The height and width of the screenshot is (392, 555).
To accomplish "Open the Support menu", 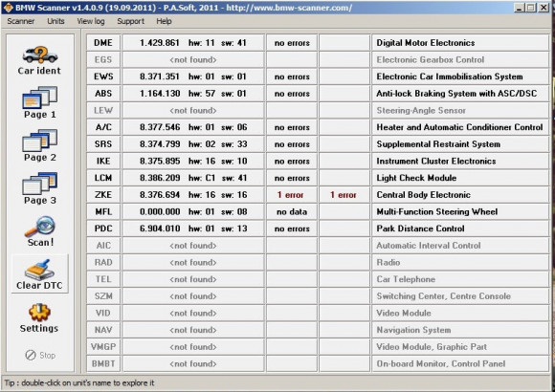I will coord(130,21).
